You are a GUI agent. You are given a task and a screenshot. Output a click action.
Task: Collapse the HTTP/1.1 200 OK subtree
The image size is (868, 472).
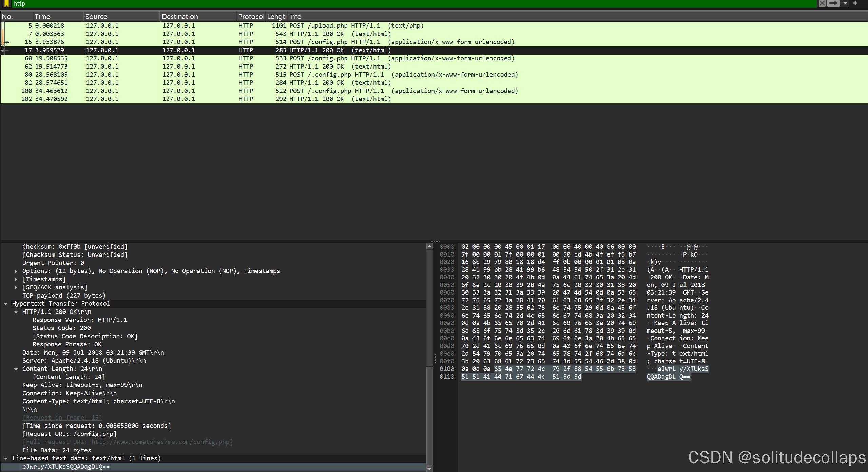point(16,312)
